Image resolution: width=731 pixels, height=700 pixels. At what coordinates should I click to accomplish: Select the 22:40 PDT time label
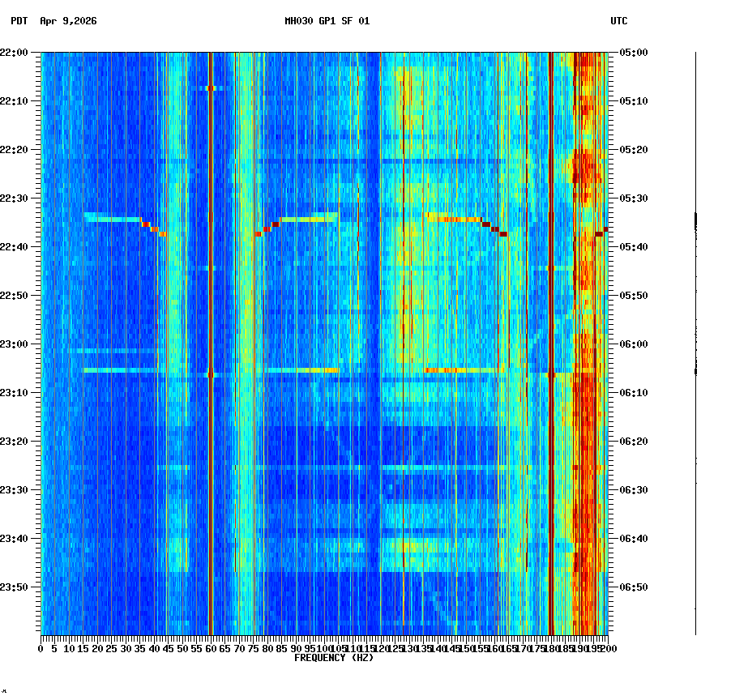[x=14, y=247]
